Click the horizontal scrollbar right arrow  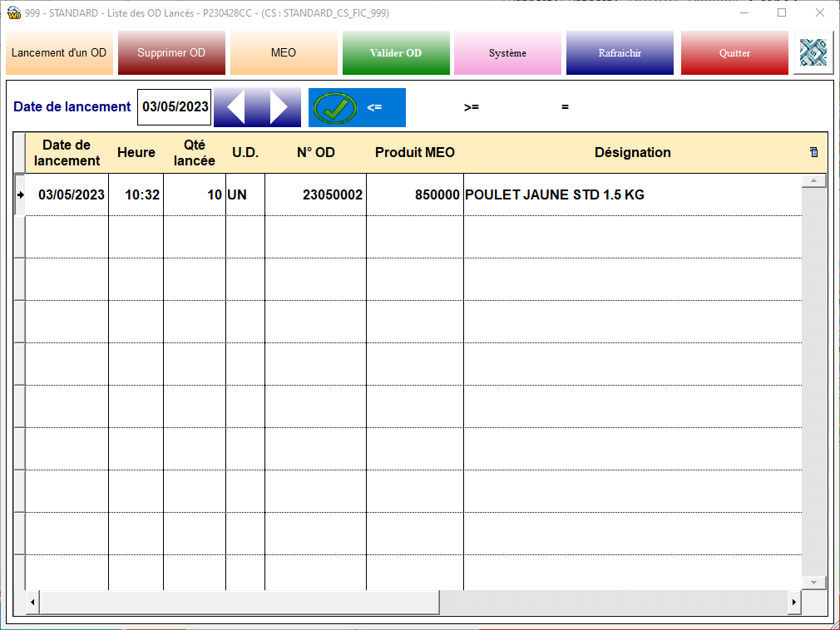[x=793, y=601]
